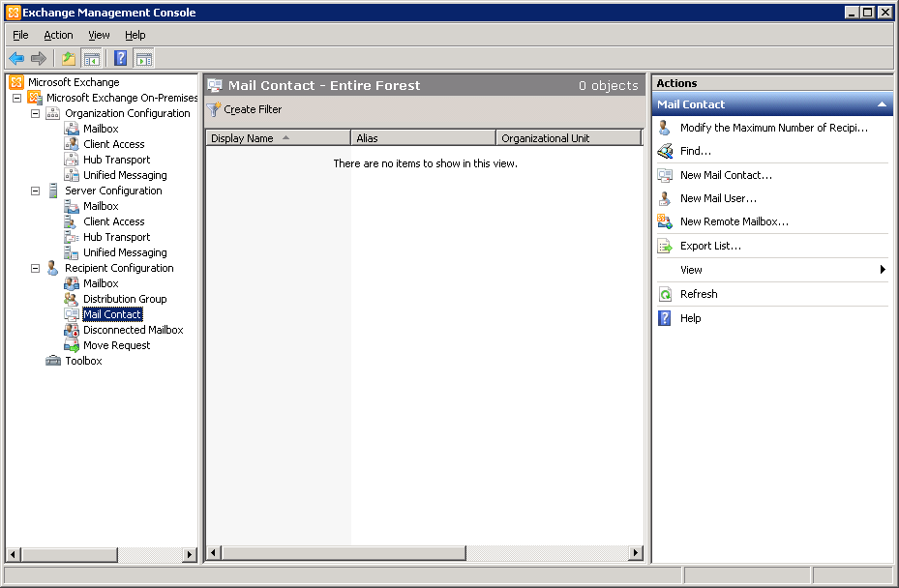Click the New Remote Mailbox action icon
899x588 pixels.
pyautogui.click(x=665, y=221)
